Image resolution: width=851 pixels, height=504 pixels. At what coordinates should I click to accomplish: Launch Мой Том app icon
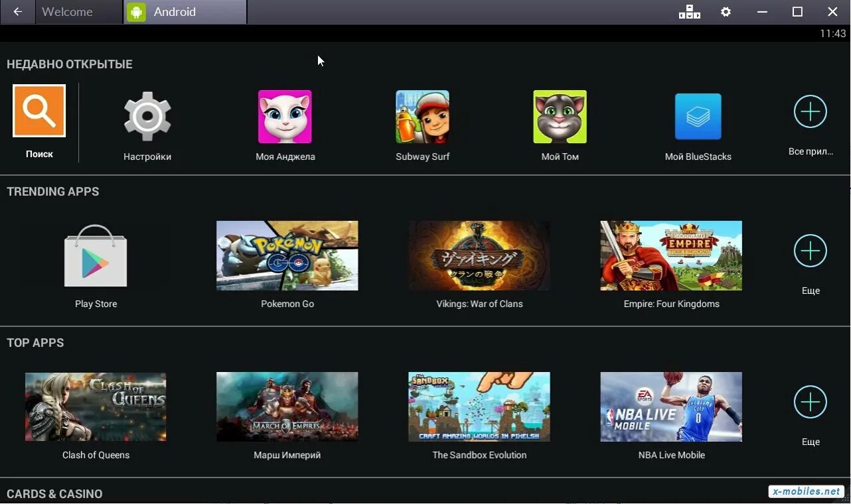tap(560, 117)
